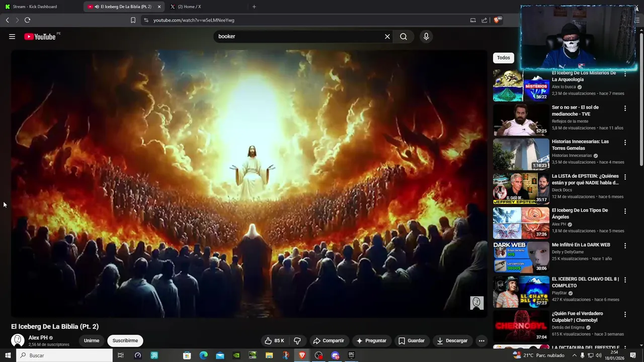Open Alex PH channel avatar

point(18,340)
